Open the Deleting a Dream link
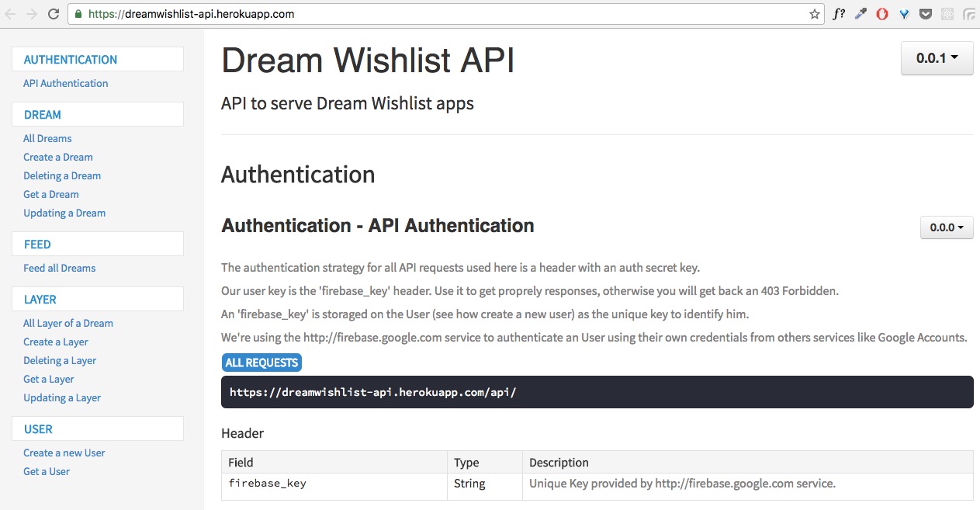The height and width of the screenshot is (510, 980). (62, 175)
